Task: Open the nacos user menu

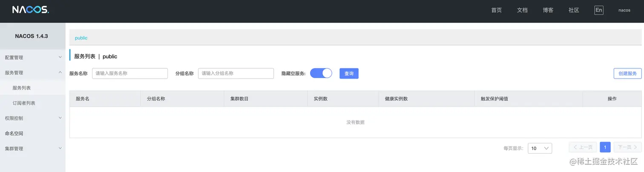Action: [x=624, y=10]
